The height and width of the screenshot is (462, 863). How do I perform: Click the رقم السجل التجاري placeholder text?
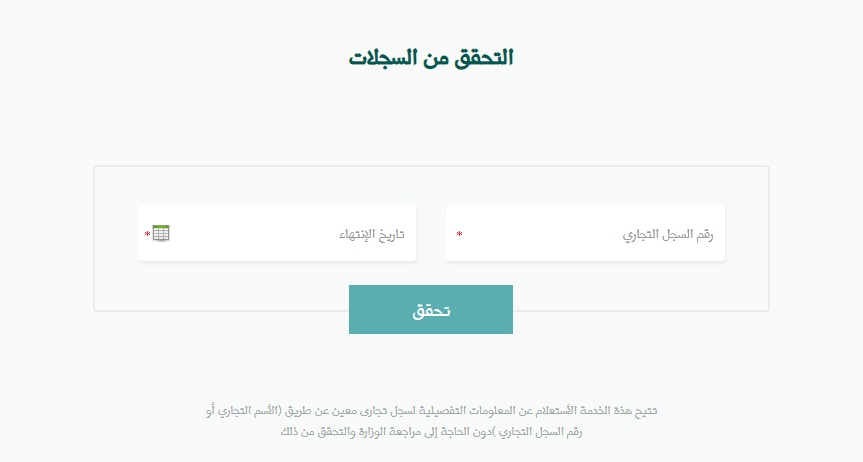click(668, 235)
